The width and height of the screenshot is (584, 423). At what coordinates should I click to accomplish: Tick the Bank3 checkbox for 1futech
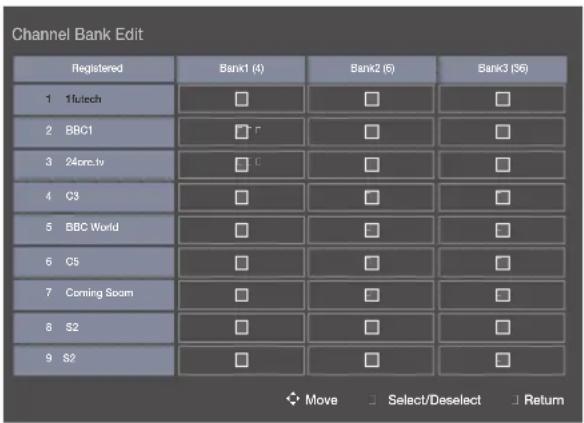coord(503,99)
